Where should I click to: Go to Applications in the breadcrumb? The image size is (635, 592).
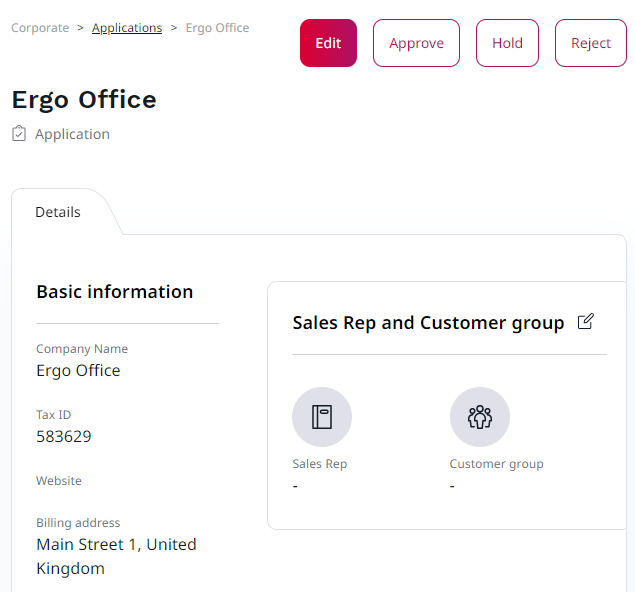(x=127, y=28)
